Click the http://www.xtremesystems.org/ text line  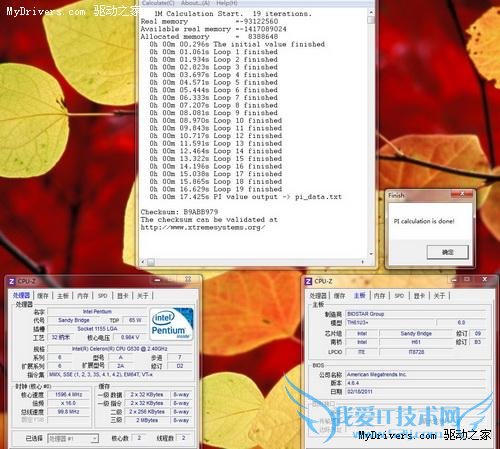[203, 227]
